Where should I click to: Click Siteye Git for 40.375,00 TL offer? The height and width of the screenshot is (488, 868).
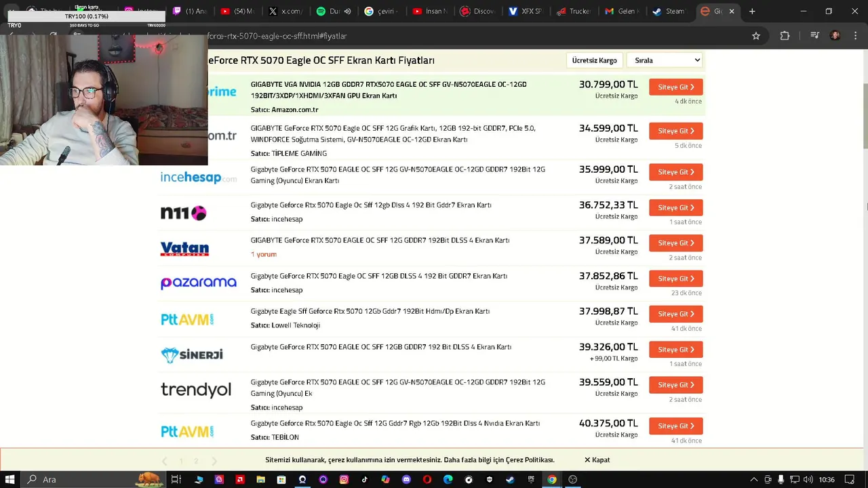pyautogui.click(x=676, y=426)
